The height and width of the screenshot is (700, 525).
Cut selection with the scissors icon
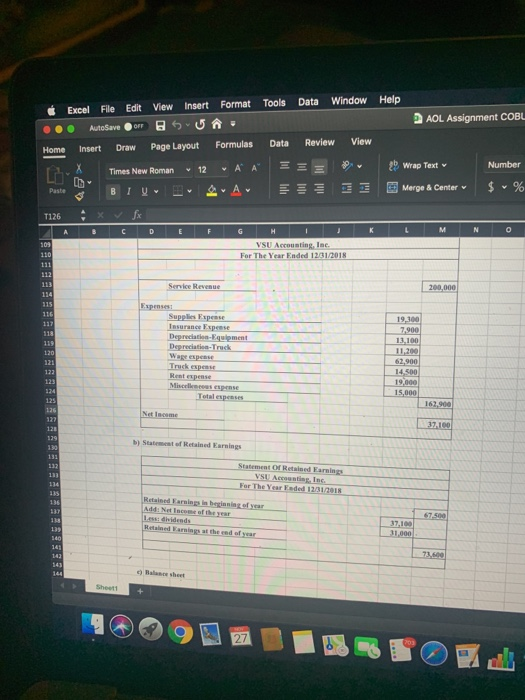(79, 168)
